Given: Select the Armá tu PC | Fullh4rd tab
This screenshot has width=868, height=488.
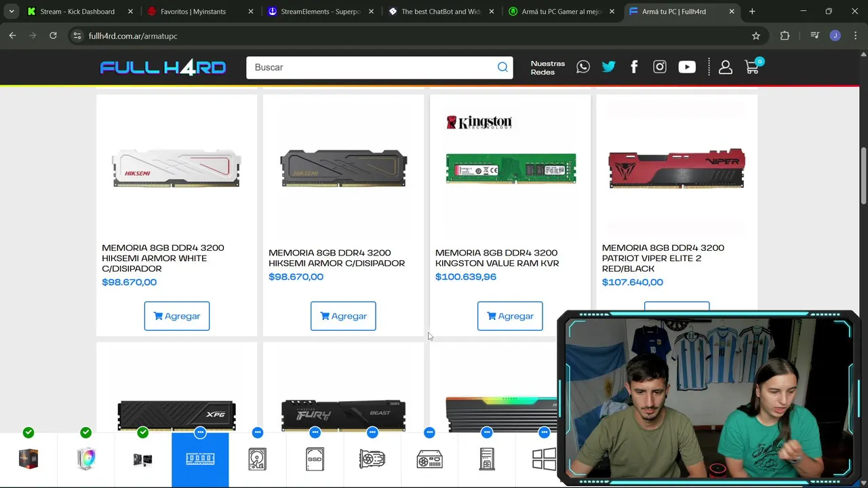Looking at the screenshot, I should [x=681, y=12].
